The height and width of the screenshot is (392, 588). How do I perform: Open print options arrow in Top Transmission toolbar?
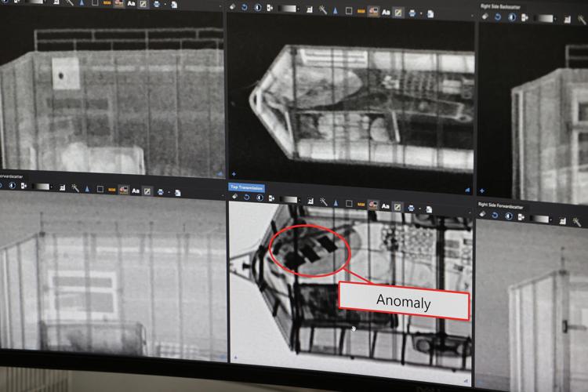[420, 209]
